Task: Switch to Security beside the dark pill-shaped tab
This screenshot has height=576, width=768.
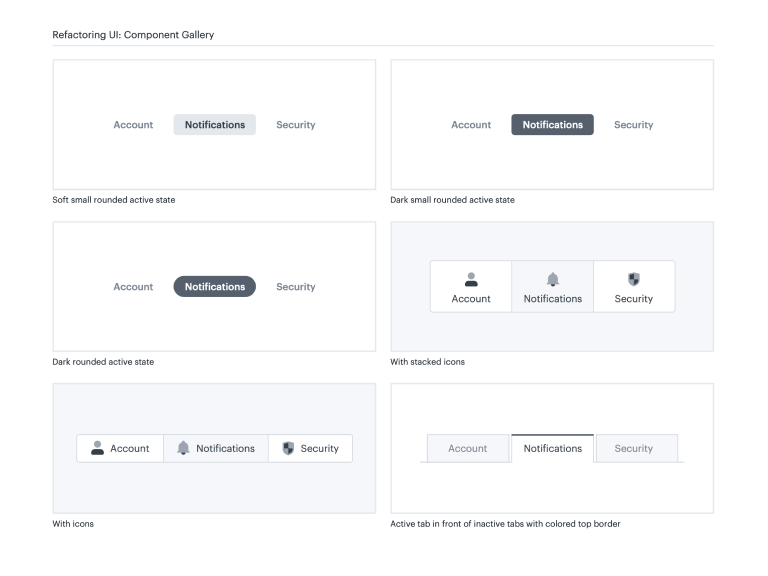Action: click(295, 287)
